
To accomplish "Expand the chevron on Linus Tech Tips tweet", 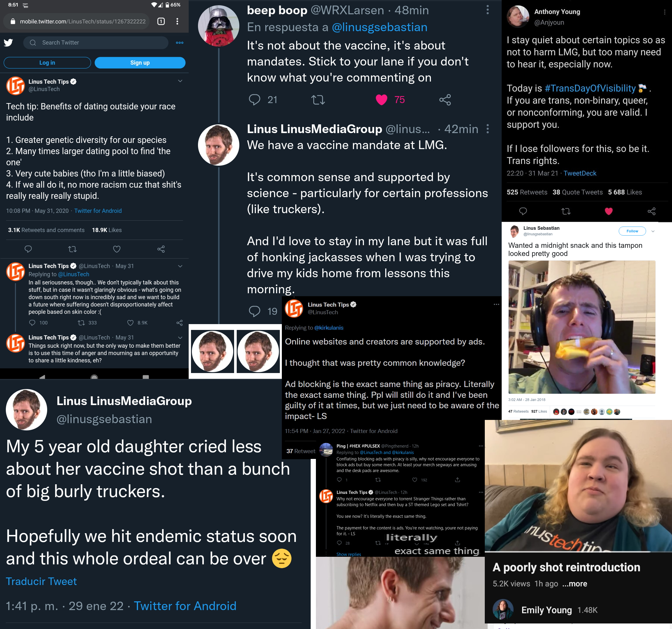I will (x=180, y=81).
